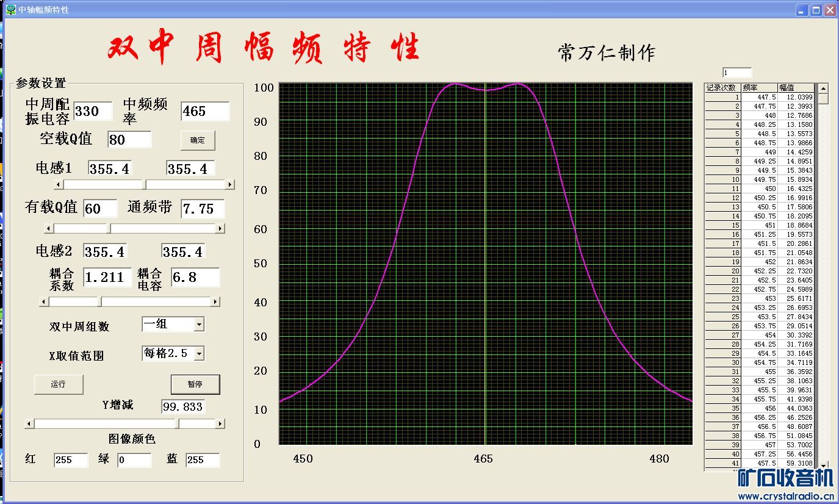Click right arrow of the 电感1 slider

tap(229, 184)
